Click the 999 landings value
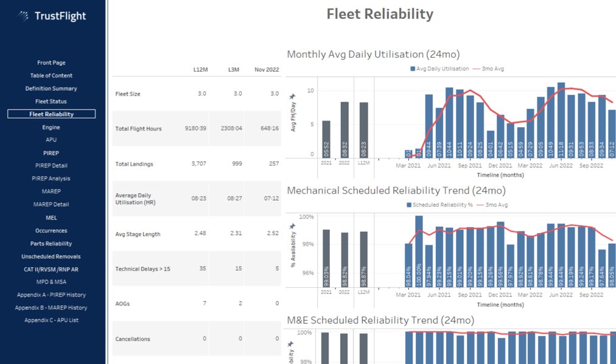The image size is (616, 364). pos(237,164)
